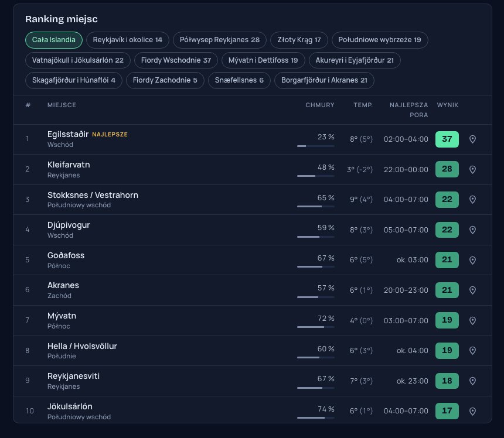Filter by Południowe wybrzeże

coord(380,40)
